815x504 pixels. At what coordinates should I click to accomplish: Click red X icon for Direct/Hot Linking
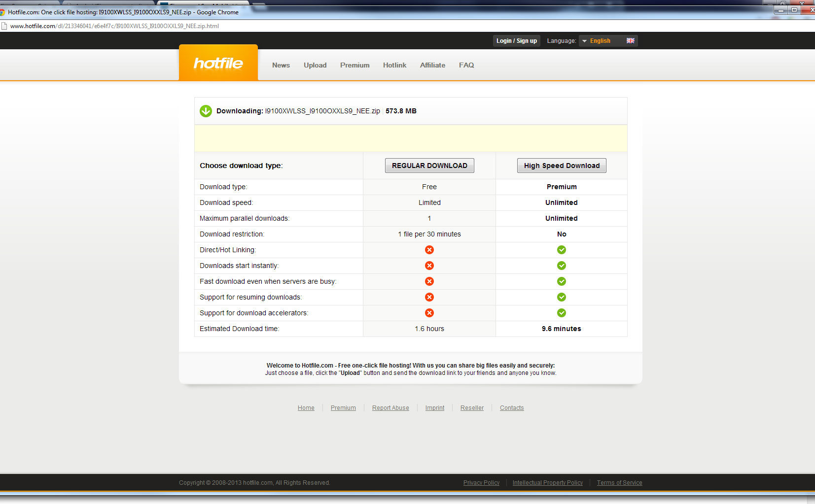click(429, 250)
